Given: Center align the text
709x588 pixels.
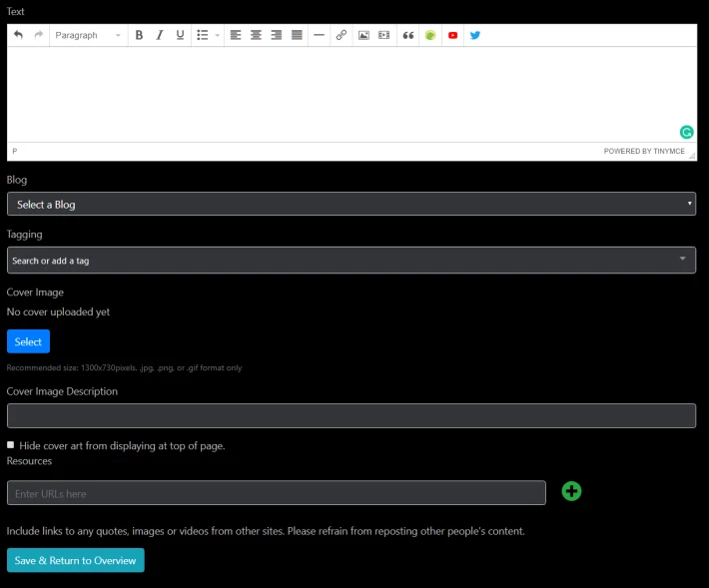Looking at the screenshot, I should point(256,35).
